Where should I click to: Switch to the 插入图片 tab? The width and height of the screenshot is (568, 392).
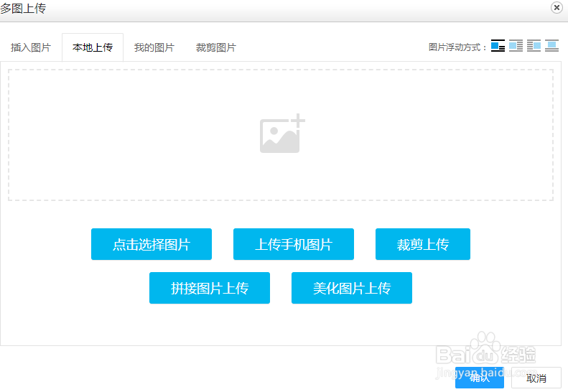click(31, 47)
